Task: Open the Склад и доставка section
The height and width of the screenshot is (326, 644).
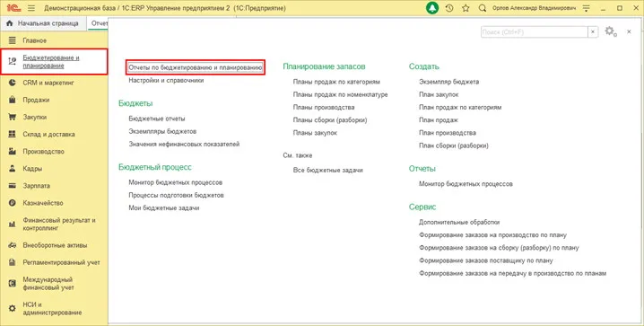Action: click(x=48, y=134)
